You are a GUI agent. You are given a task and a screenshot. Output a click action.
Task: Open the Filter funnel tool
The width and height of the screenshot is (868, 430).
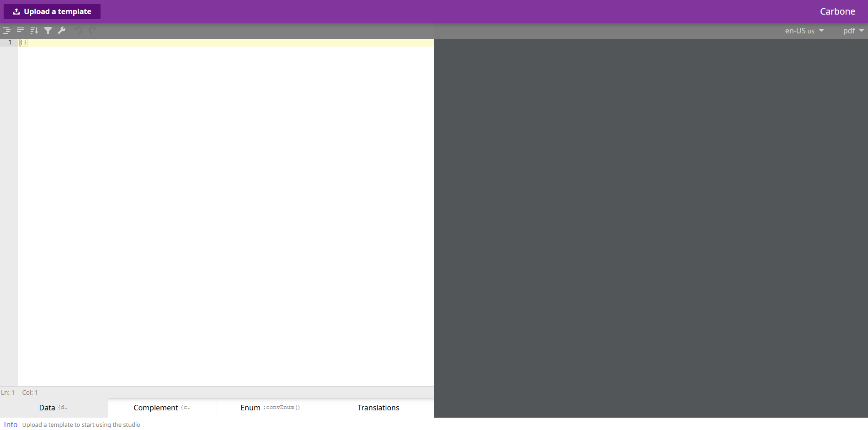(48, 31)
